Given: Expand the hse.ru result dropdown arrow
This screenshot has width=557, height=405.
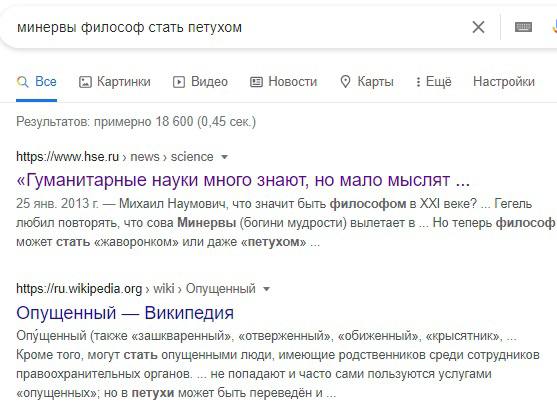Looking at the screenshot, I should 224,157.
